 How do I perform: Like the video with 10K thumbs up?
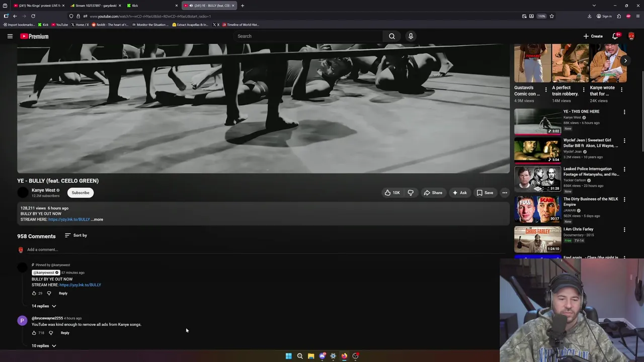click(x=392, y=193)
